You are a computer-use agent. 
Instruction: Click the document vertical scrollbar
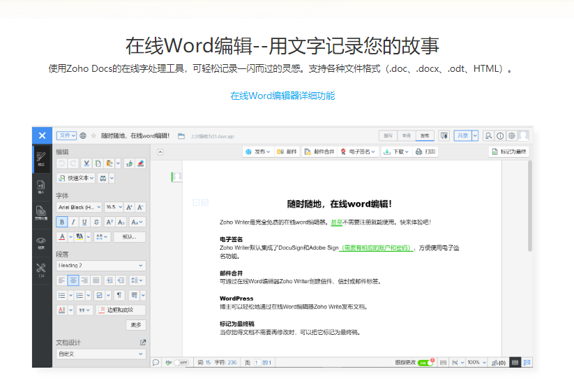(529, 206)
